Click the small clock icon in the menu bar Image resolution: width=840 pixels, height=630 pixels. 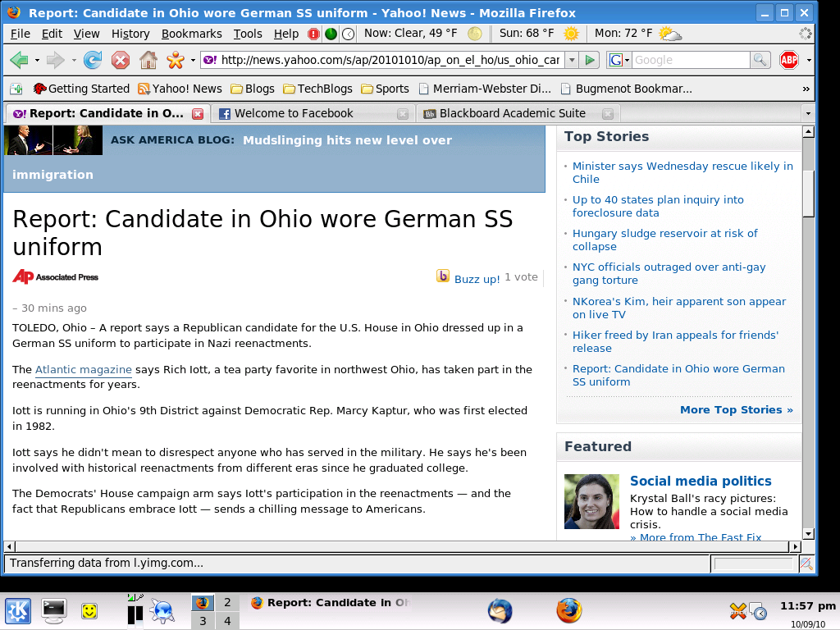(x=348, y=34)
